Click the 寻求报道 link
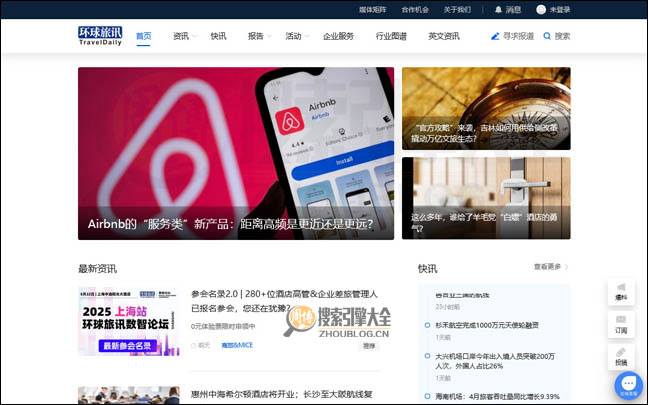648x405 pixels. click(518, 36)
